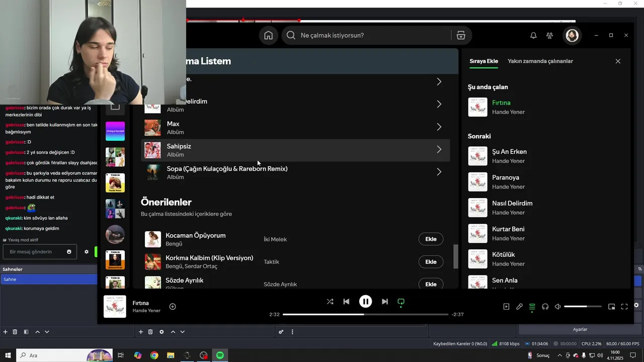Open the connect to a device icon

tap(545, 307)
